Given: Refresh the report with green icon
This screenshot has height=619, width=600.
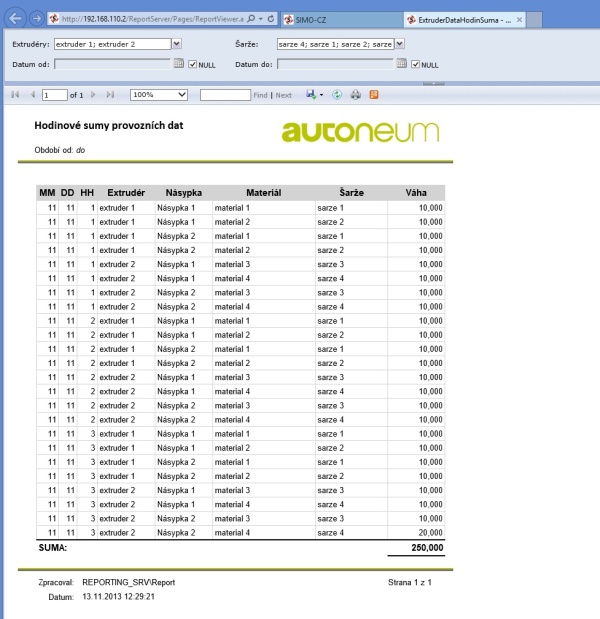Looking at the screenshot, I should (337, 95).
